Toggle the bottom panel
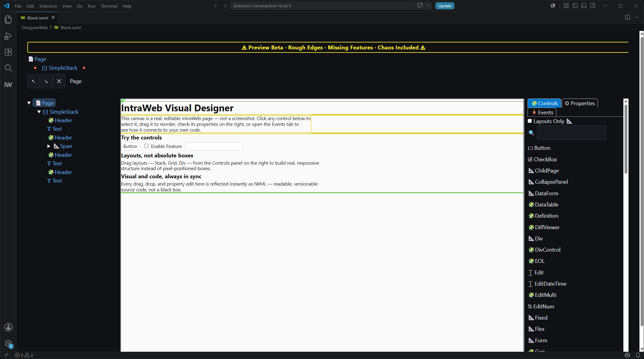 [584, 6]
